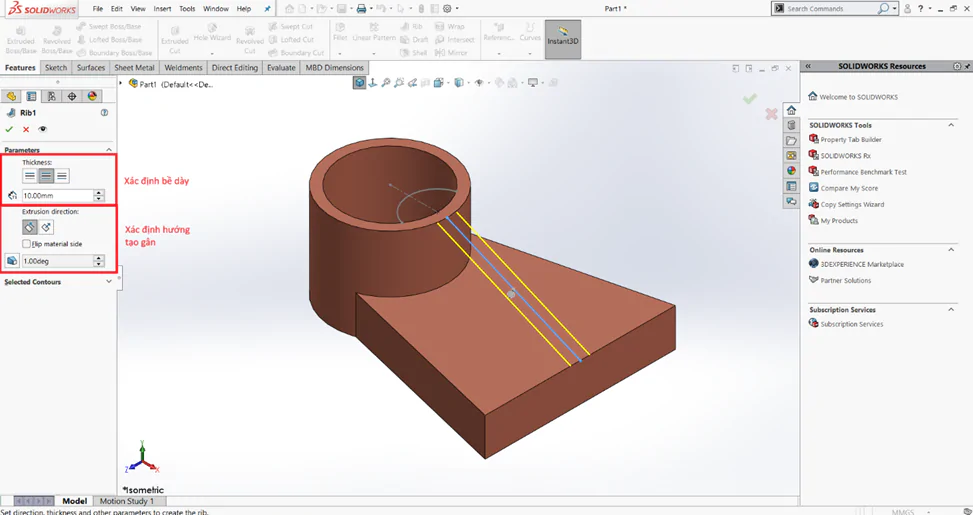Collapse the SOLIDWORKS Resources task pane
Viewport: 973px width, 515px height.
808,66
